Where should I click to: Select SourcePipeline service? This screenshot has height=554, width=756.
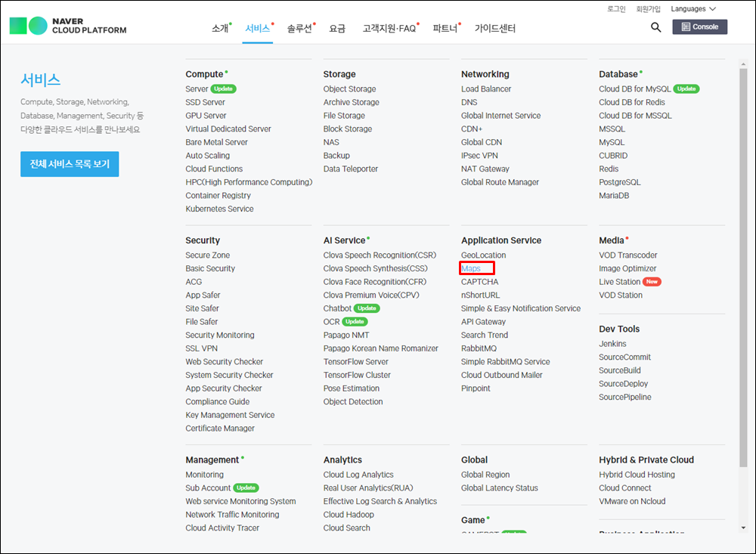[625, 398]
